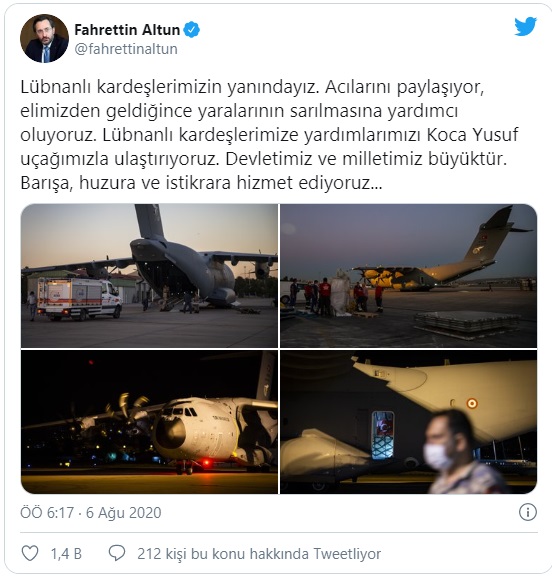
Task: Open '212 kişi bu konu hakkında Tweetliyor'
Action: pos(259,554)
